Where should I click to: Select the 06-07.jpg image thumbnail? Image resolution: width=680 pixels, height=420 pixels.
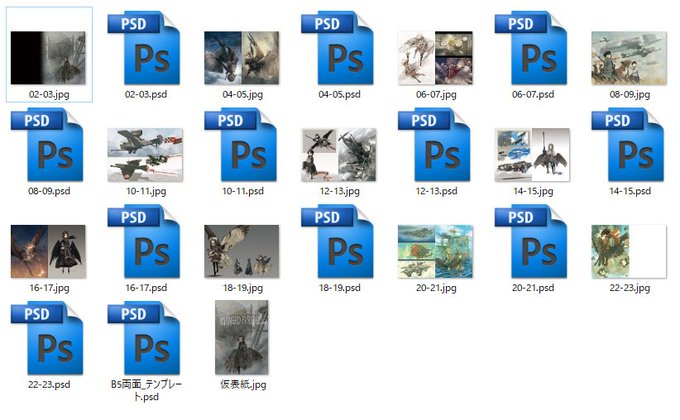pyautogui.click(x=435, y=58)
